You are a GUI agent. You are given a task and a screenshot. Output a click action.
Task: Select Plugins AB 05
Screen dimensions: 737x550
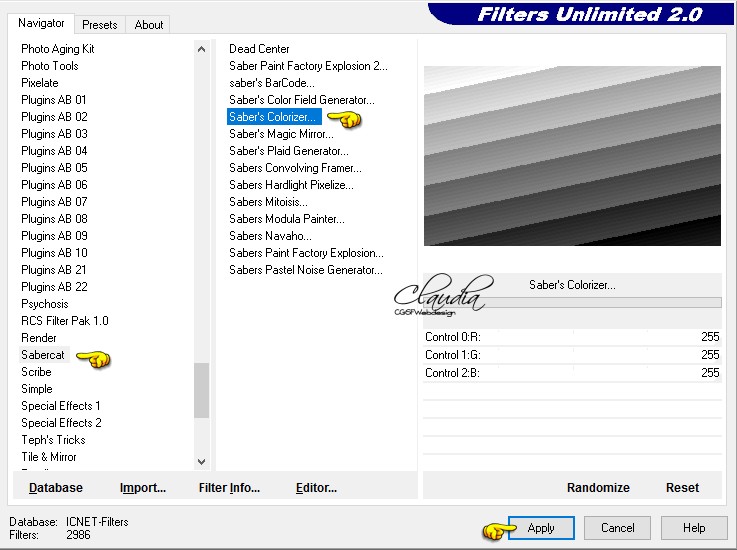click(54, 168)
